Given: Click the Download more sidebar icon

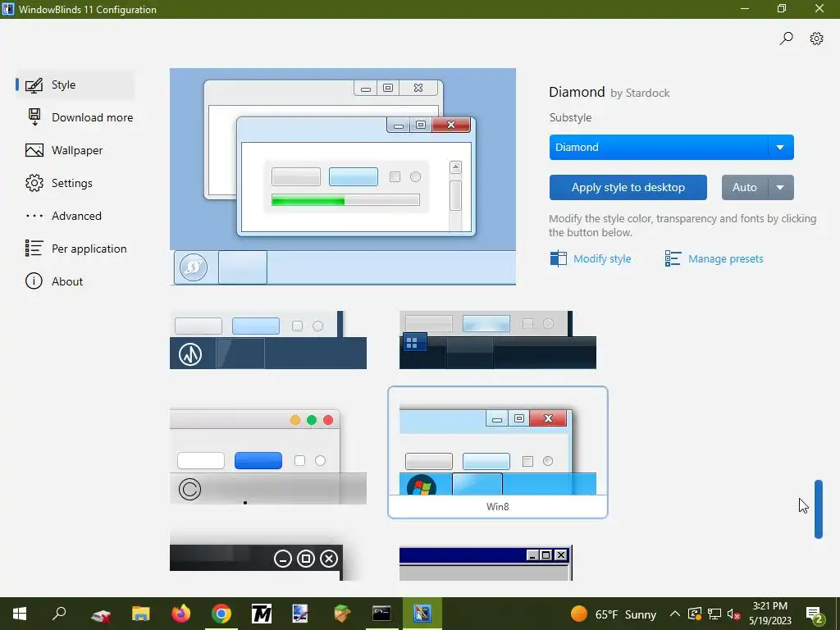Looking at the screenshot, I should coord(34,117).
